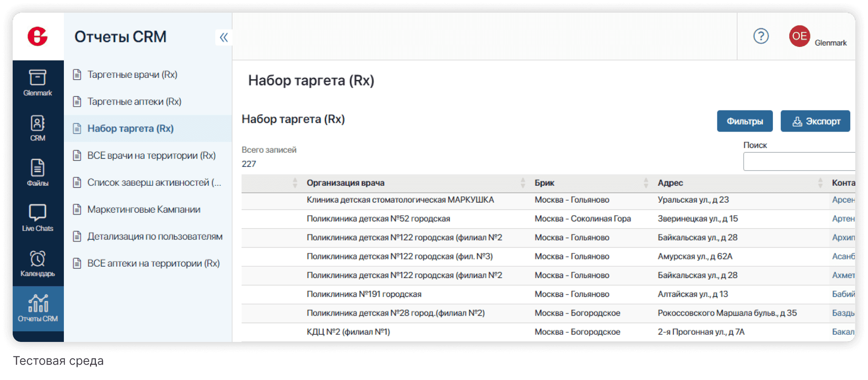Open Маркетинговые Кампании report
Image resolution: width=868 pixels, height=380 pixels.
click(143, 209)
